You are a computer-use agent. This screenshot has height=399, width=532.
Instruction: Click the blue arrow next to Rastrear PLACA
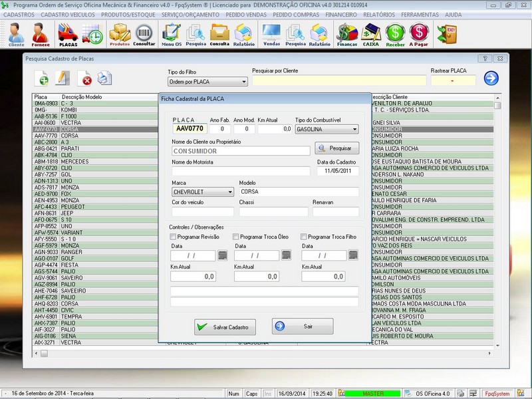click(491, 78)
